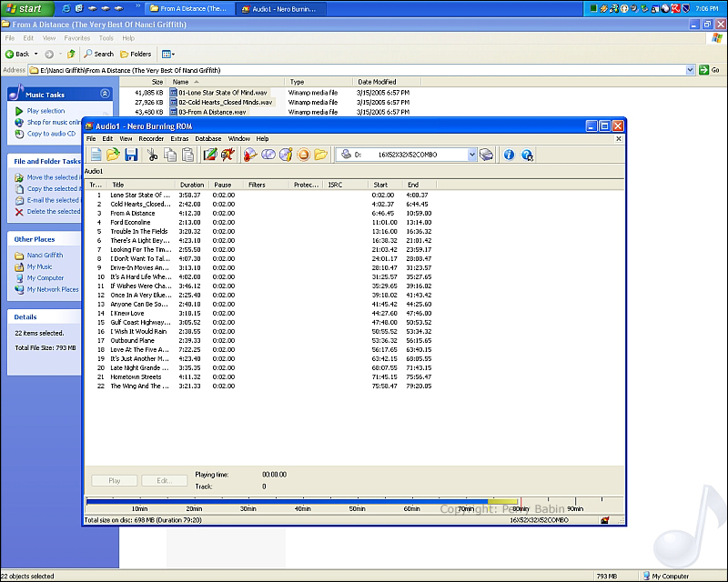Open the Explorer Views dropdown button
Image resolution: width=728 pixels, height=582 pixels.
[168, 55]
